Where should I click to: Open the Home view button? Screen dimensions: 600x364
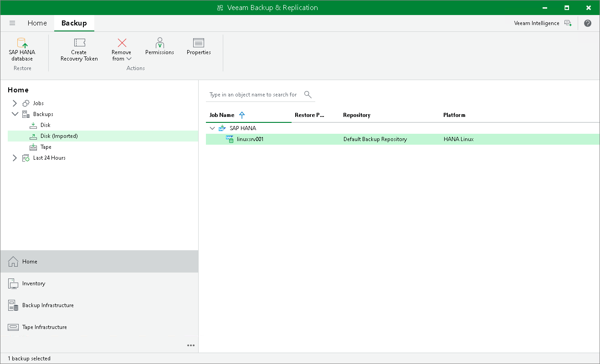click(x=99, y=262)
